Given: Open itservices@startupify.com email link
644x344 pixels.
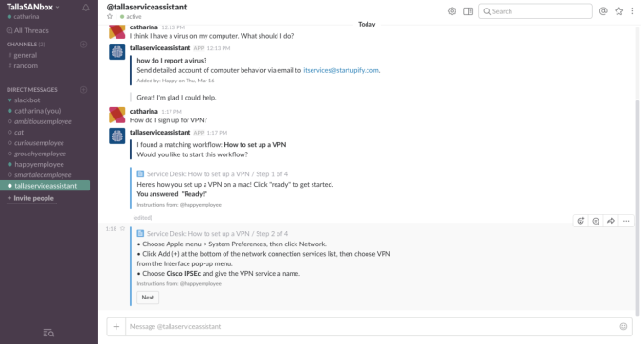Looking at the screenshot, I should [x=341, y=70].
